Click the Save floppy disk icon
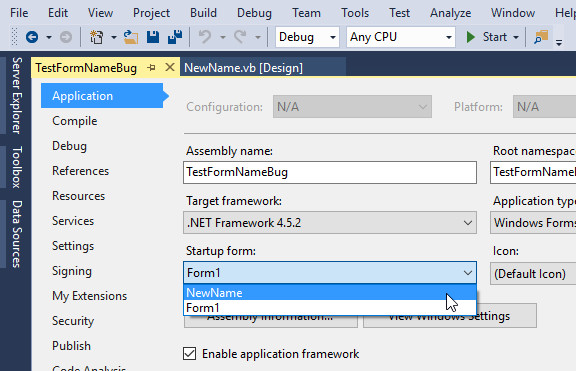 coord(152,37)
